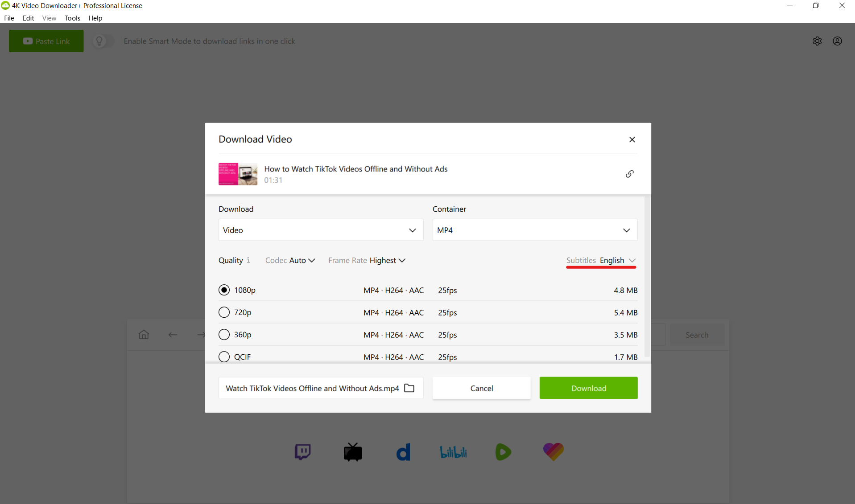Go back with left arrow icon
The image size is (855, 504).
click(x=173, y=335)
